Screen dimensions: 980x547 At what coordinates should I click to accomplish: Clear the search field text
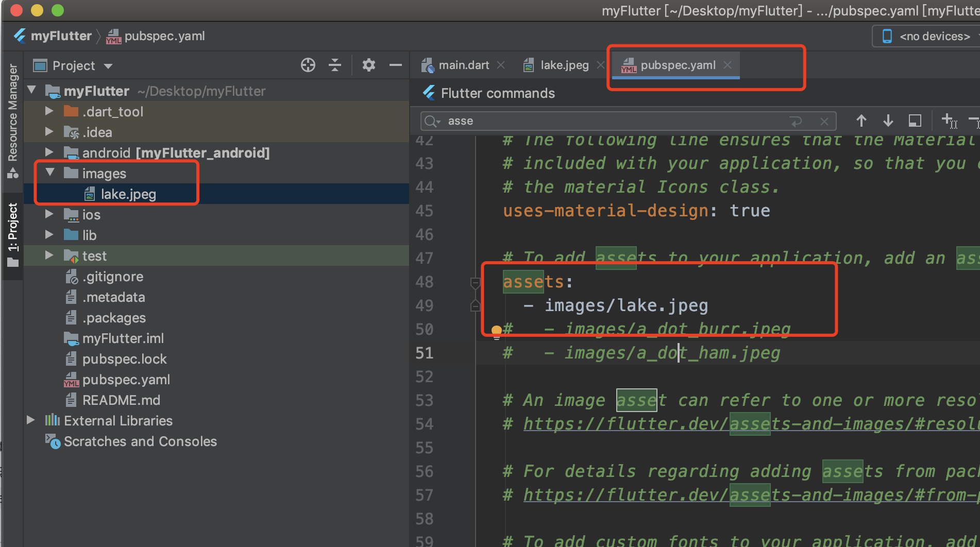(x=824, y=122)
